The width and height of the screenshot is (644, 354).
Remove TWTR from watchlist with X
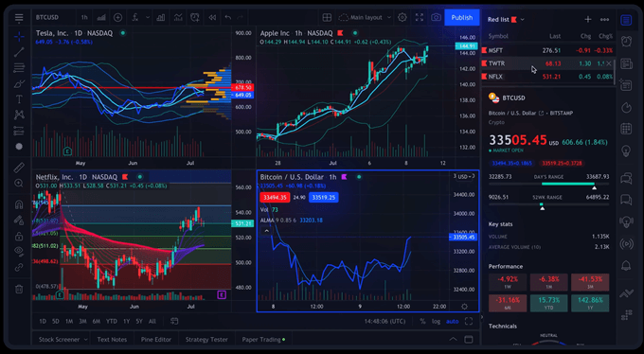click(x=609, y=63)
